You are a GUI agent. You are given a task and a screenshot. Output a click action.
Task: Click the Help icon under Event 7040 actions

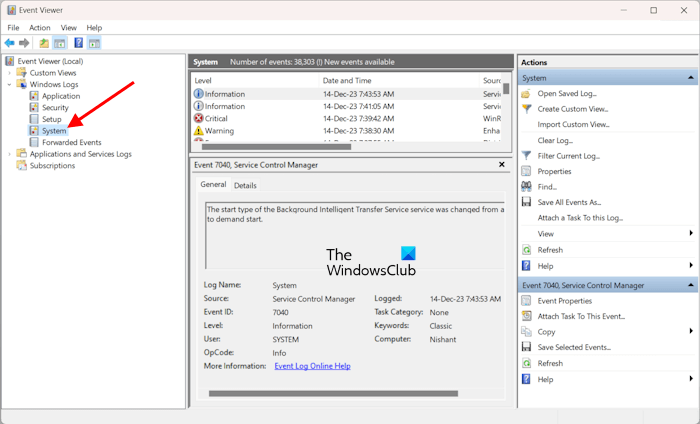click(526, 379)
